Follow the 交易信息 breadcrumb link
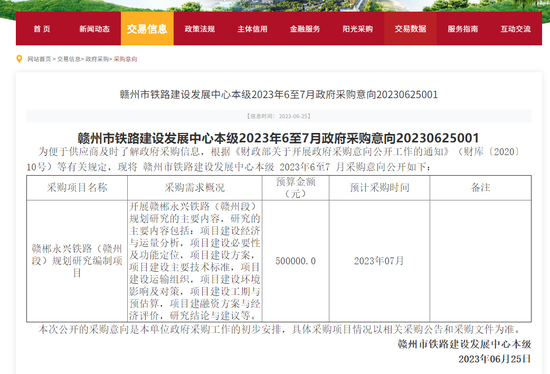 (69, 59)
